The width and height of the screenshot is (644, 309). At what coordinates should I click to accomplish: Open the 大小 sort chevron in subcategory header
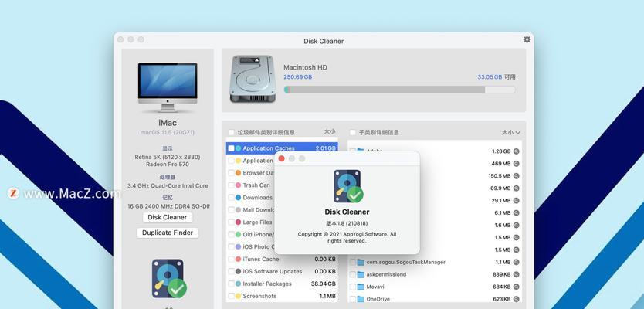point(517,133)
